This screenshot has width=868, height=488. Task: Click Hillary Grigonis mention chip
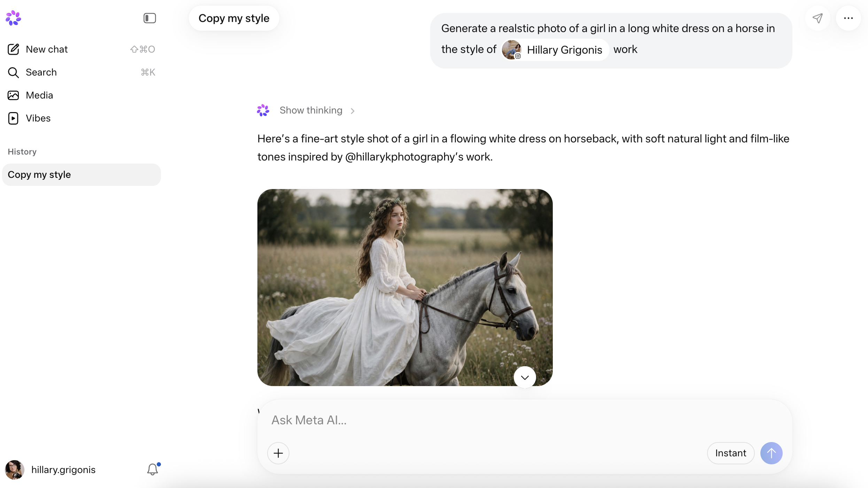[555, 50]
